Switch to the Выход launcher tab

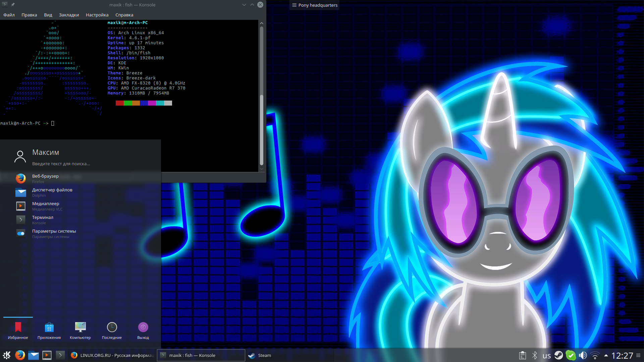pyautogui.click(x=143, y=330)
